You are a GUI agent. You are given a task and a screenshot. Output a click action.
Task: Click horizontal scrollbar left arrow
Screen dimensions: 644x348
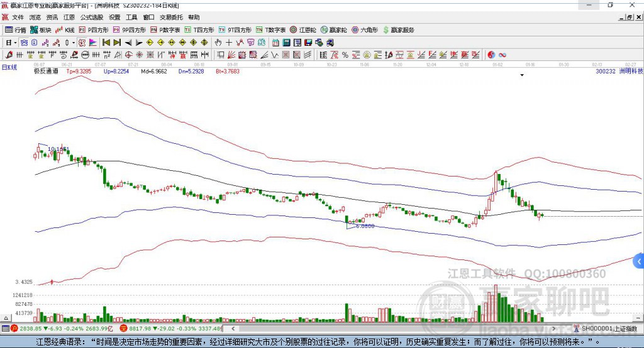coord(233,329)
